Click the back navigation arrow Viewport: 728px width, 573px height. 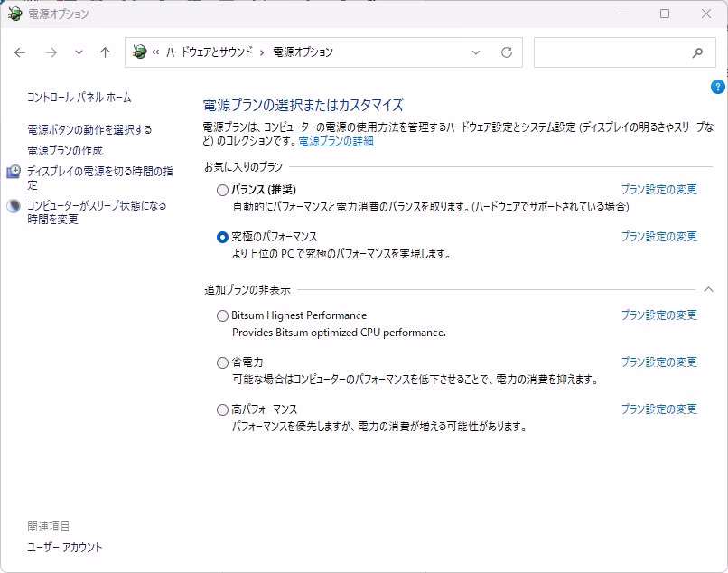coord(20,52)
